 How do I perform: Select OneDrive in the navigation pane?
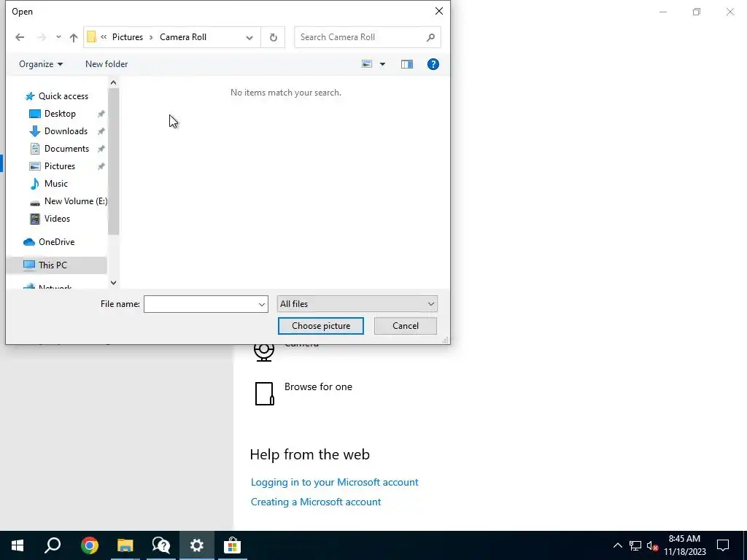56,242
